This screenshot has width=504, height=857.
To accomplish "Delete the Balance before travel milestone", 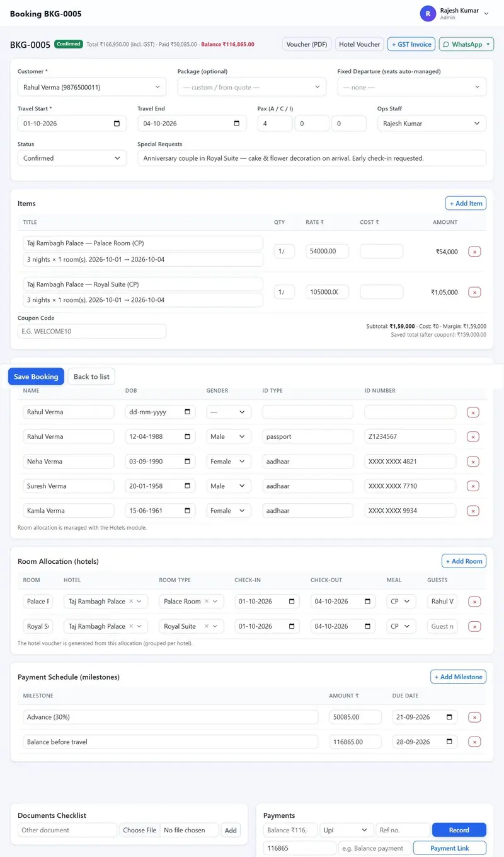I will click(x=474, y=742).
